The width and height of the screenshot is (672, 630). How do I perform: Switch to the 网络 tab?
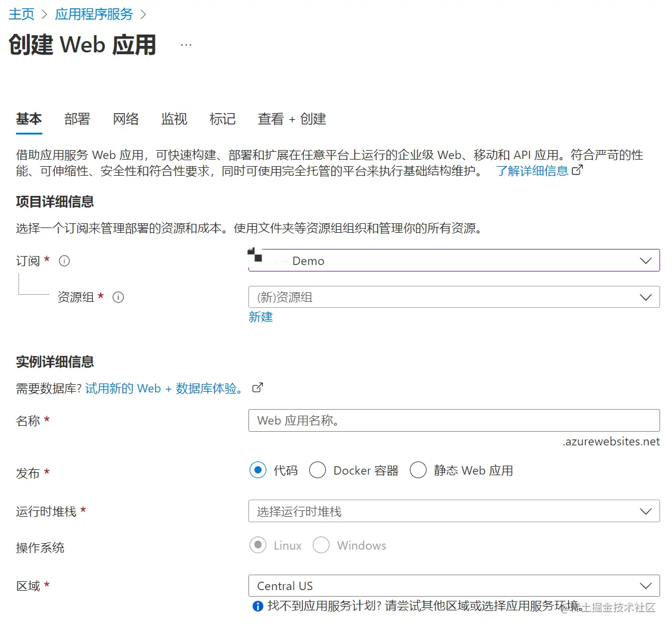[x=126, y=118]
